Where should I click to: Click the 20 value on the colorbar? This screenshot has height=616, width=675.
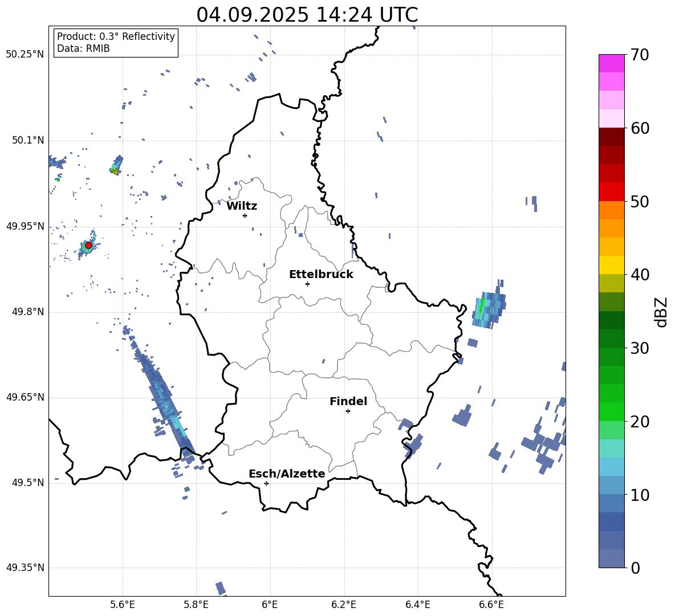tap(640, 421)
